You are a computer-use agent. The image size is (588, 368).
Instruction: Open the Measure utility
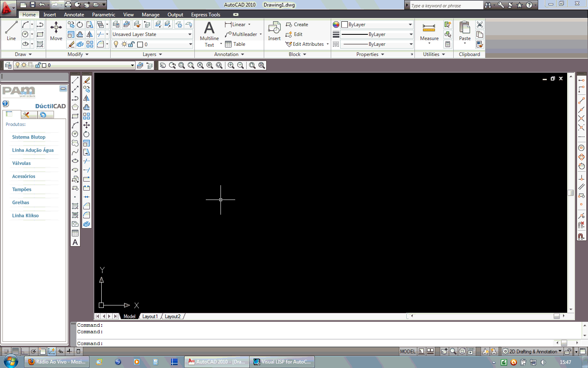point(429,32)
